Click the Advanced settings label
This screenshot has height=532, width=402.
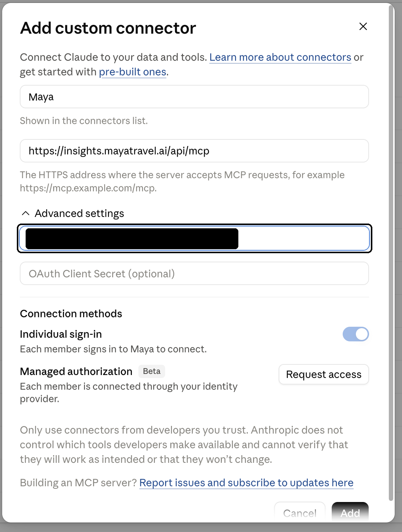click(79, 213)
